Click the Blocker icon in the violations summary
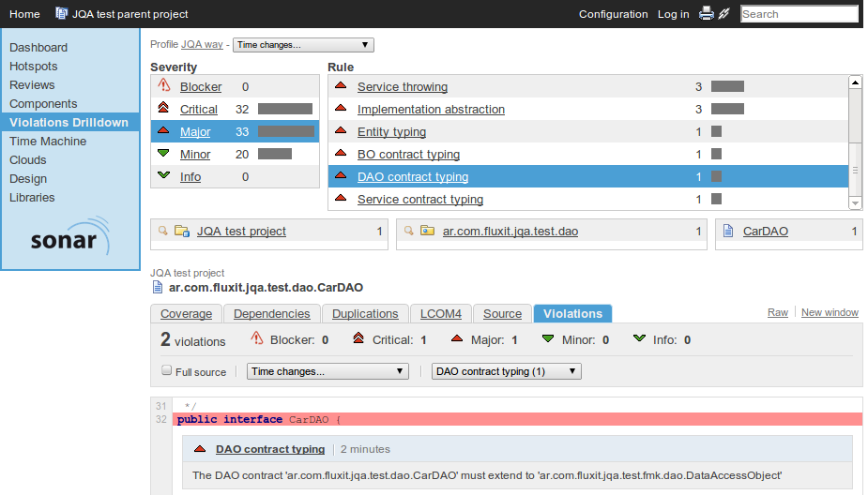This screenshot has height=495, width=868. (257, 337)
